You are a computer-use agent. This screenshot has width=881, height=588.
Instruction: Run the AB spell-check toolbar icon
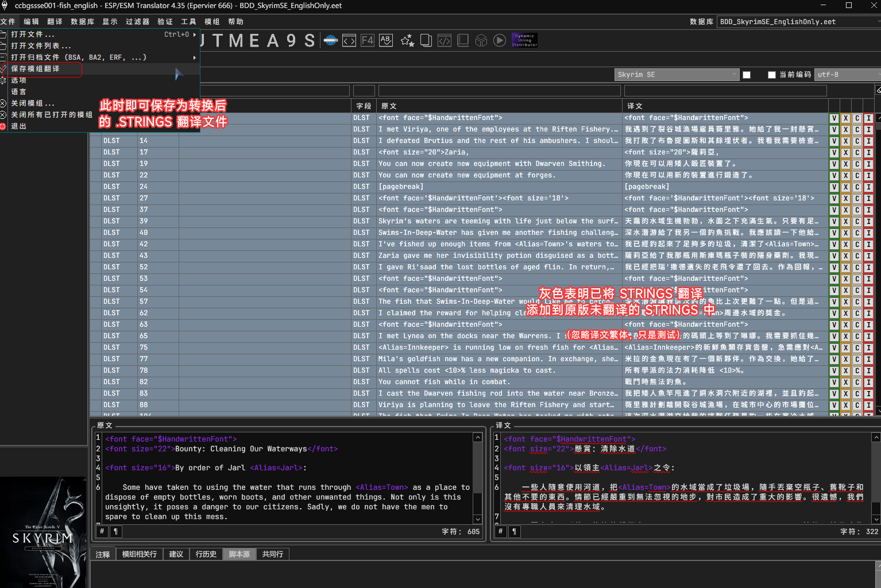pos(386,40)
